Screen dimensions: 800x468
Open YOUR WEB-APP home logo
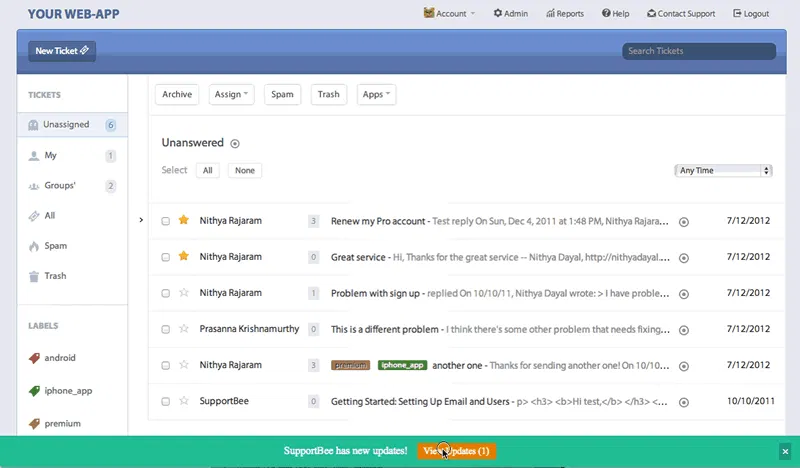click(x=73, y=14)
